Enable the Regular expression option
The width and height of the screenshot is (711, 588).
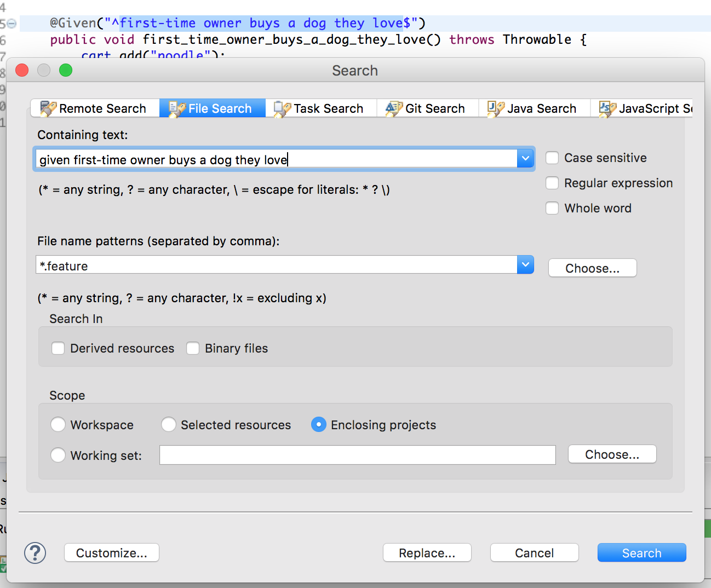pos(552,183)
